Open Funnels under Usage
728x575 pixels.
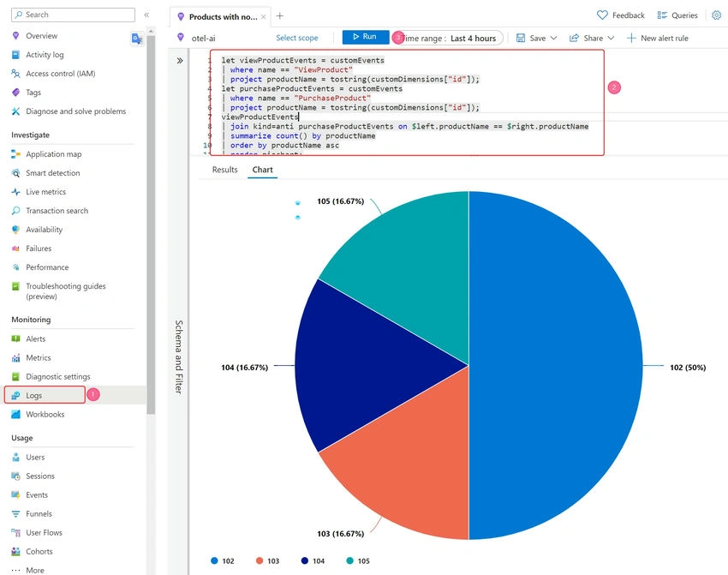click(x=39, y=514)
